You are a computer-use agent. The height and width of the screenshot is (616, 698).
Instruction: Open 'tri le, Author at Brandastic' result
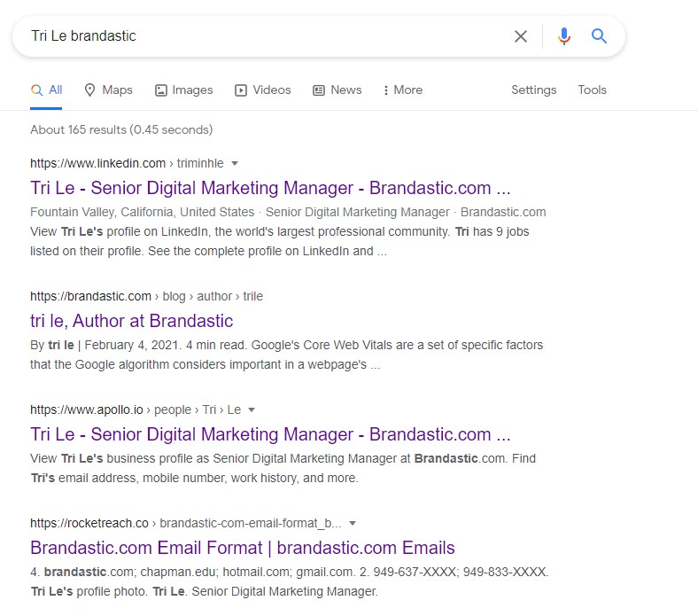[x=132, y=321]
